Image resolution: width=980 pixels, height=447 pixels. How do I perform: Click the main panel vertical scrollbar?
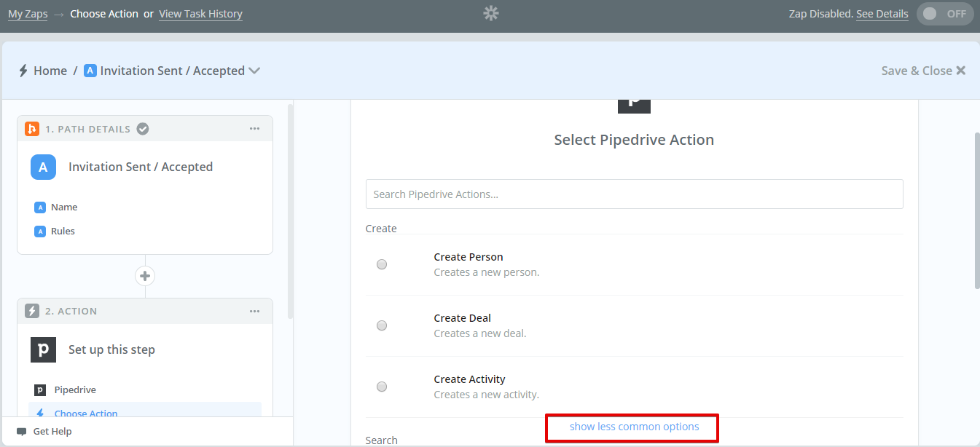976,211
